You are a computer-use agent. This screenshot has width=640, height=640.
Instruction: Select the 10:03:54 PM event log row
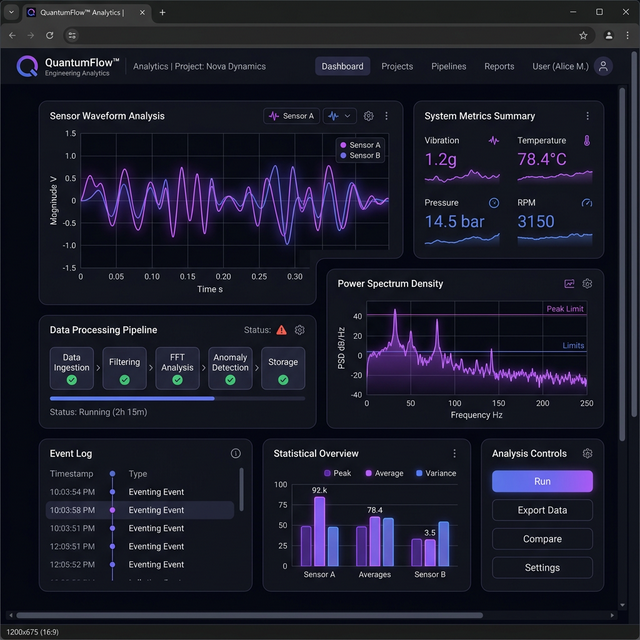click(140, 492)
